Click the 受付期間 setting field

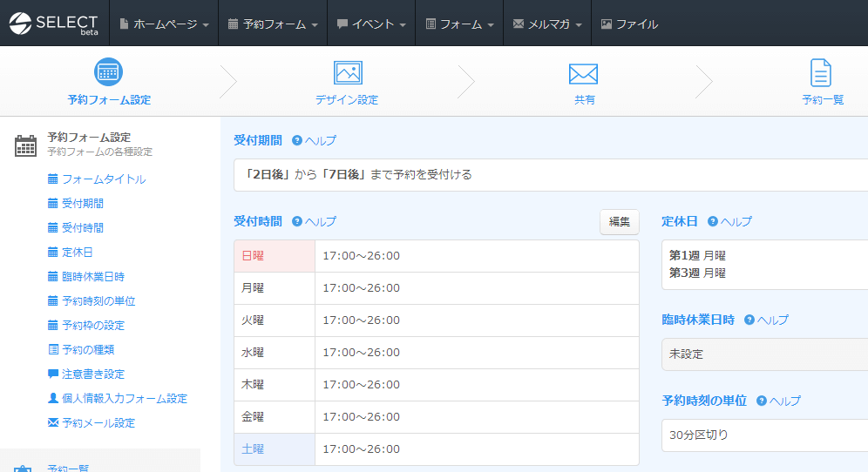[551, 174]
